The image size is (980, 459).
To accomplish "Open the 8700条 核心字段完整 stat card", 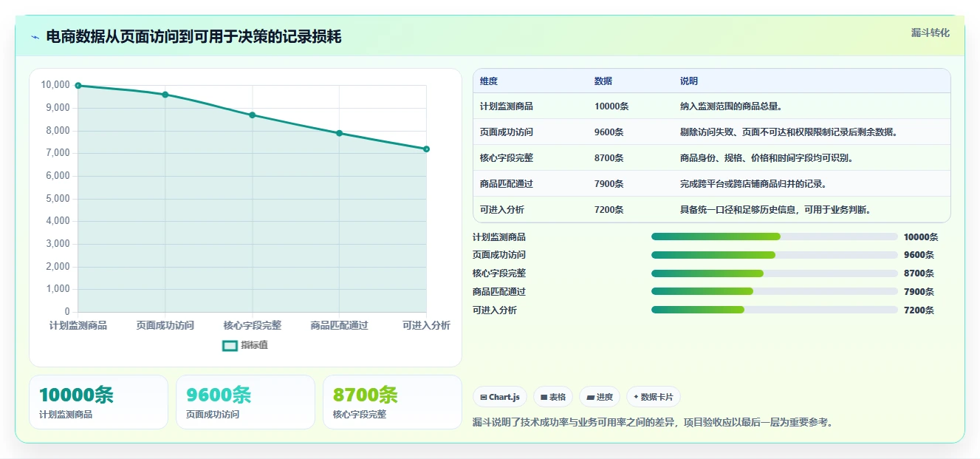I will click(392, 402).
